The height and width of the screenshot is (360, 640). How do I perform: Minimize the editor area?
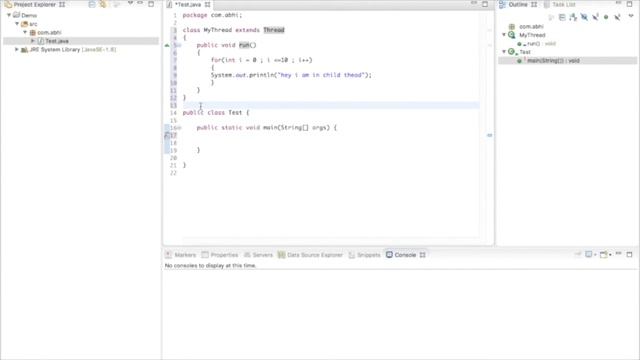tap(474, 4)
